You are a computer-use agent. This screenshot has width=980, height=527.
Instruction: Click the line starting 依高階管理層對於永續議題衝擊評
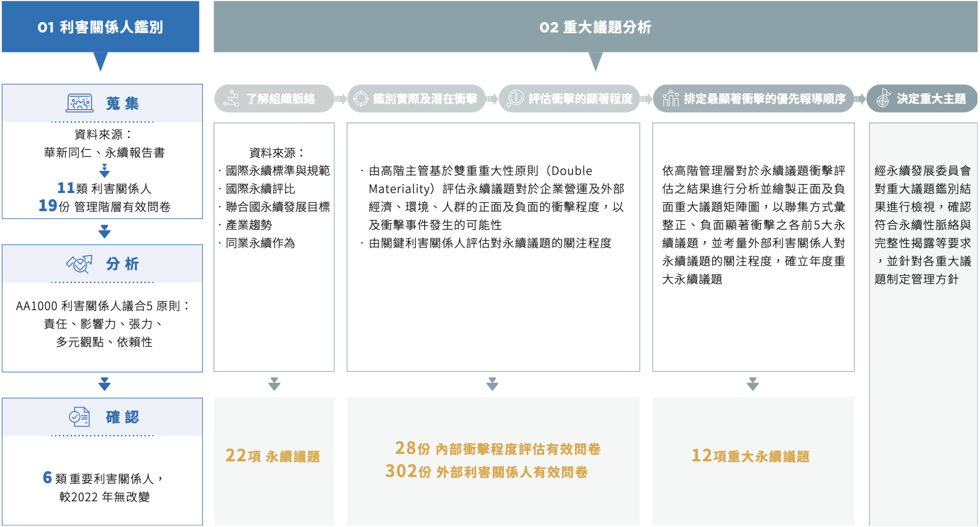(753, 170)
